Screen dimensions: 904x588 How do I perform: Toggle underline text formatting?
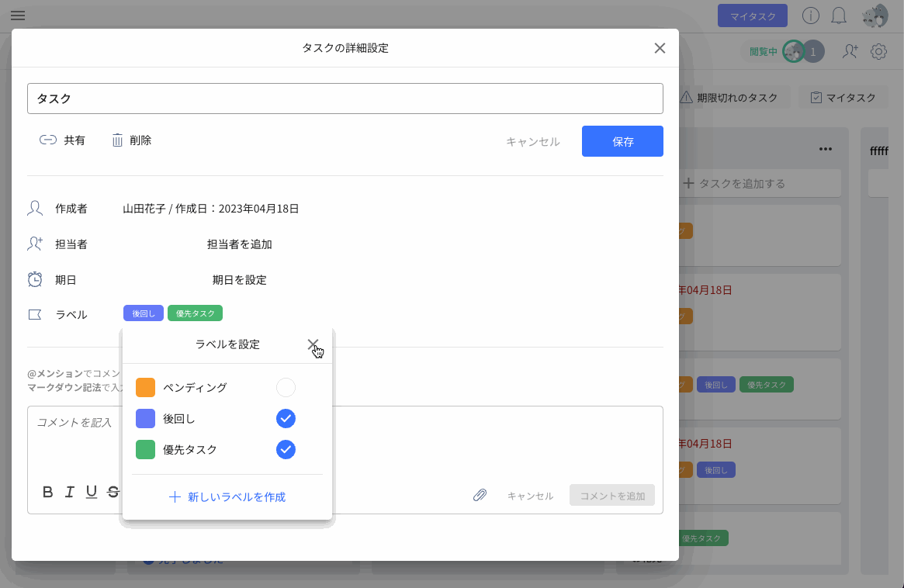[x=92, y=491]
